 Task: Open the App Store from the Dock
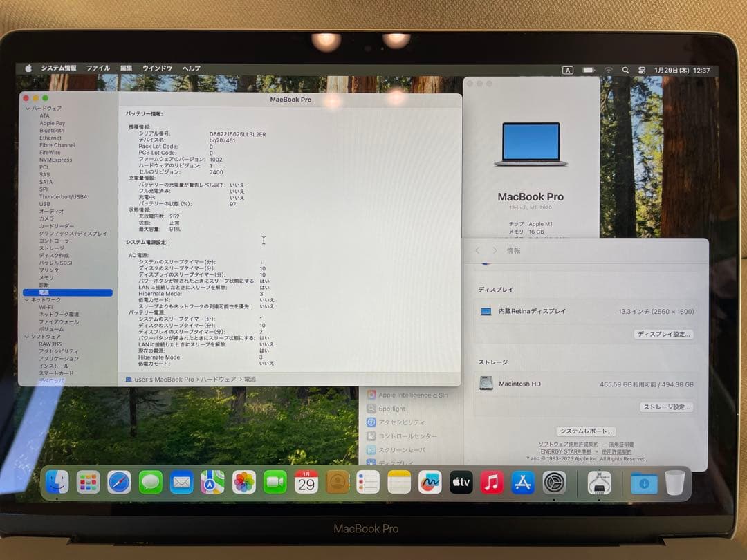(x=522, y=483)
